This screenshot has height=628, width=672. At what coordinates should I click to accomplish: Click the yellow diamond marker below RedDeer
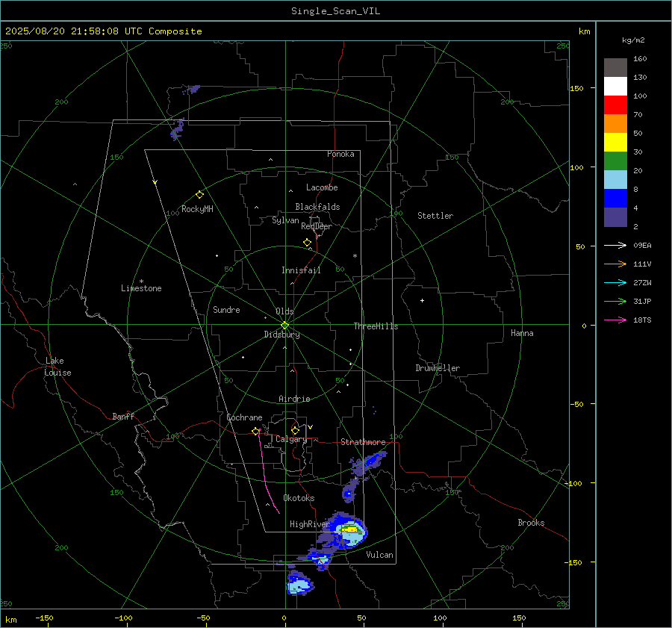(x=308, y=243)
